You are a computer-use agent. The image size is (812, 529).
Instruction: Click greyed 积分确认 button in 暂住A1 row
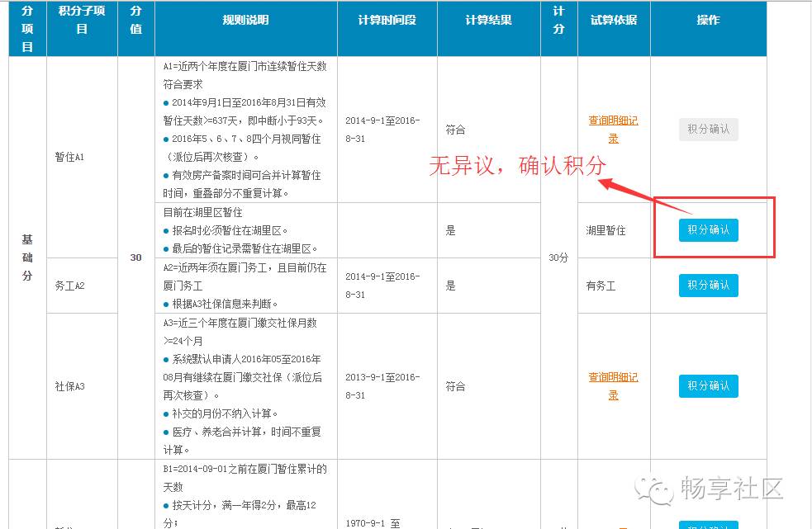[709, 130]
